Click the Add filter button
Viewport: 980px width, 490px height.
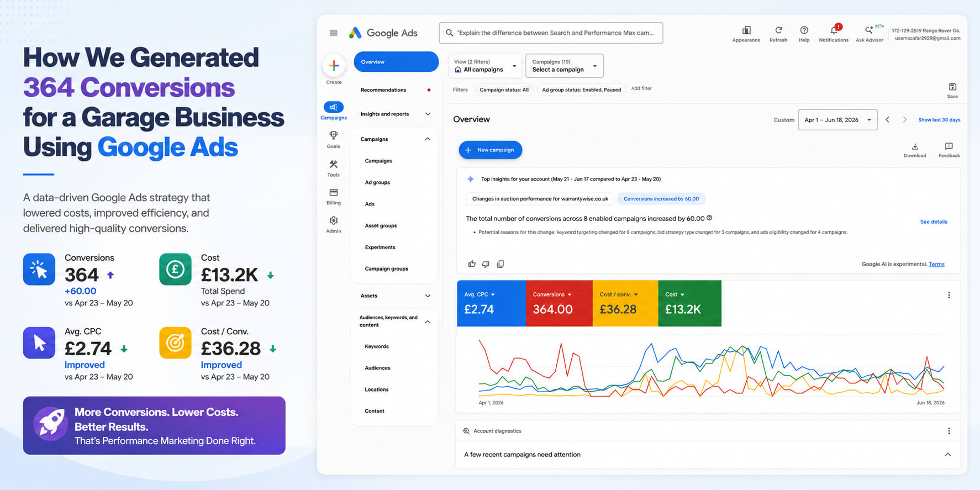pos(641,88)
